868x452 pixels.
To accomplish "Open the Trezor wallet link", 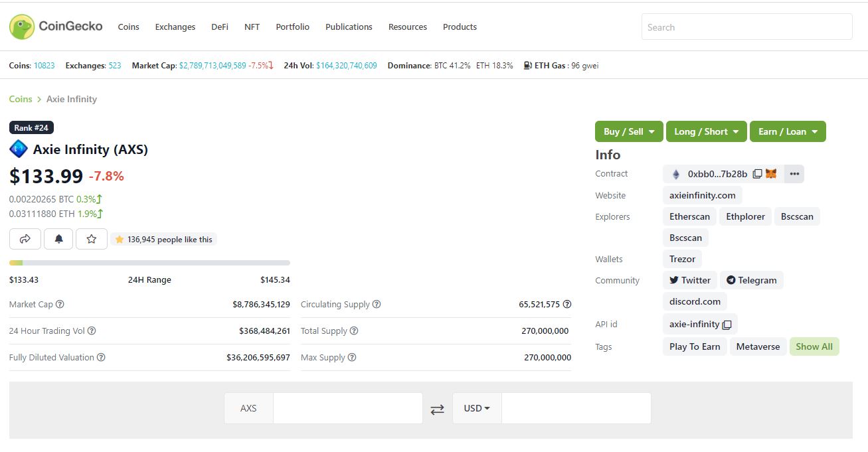I will coord(682,259).
